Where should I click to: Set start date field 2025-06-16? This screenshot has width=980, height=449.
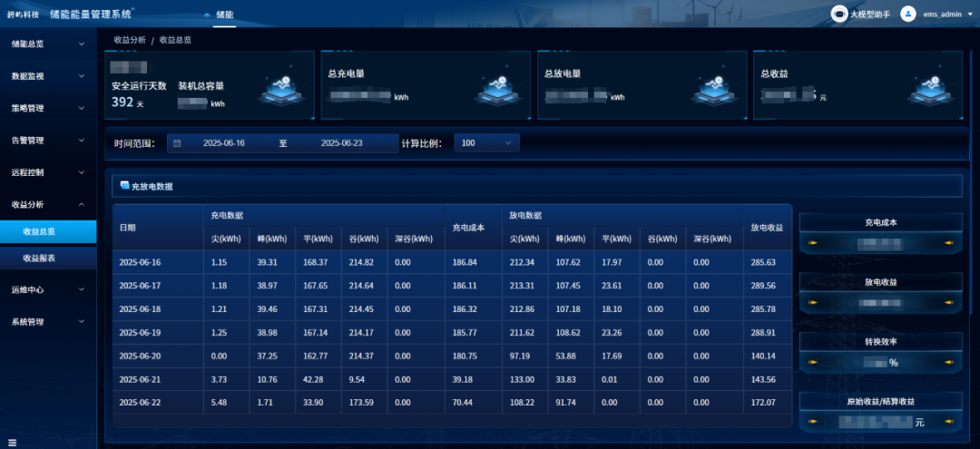pyautogui.click(x=224, y=143)
